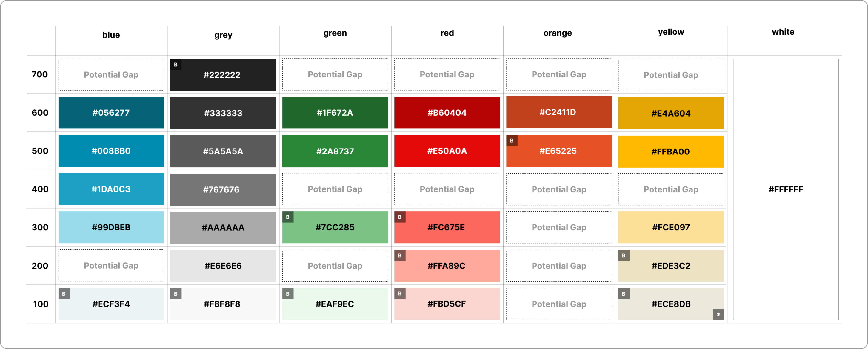Click the Potential Gap box in orange 100
The height and width of the screenshot is (349, 868).
559,304
